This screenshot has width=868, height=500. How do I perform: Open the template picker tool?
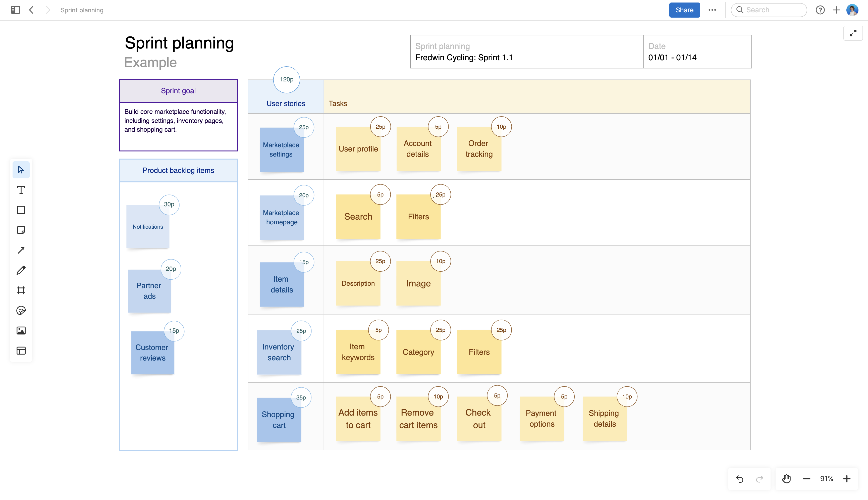coord(21,351)
